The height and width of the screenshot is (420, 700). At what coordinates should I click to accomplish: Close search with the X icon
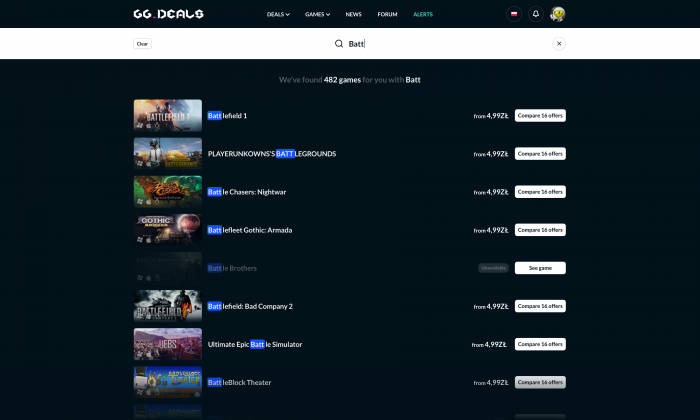pyautogui.click(x=559, y=44)
